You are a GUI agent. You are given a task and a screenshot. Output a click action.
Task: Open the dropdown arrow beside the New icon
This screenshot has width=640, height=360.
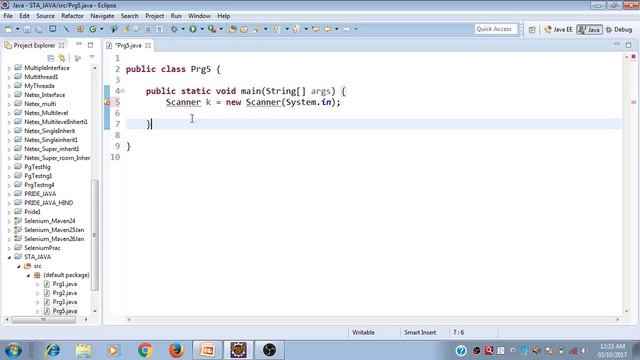18,29
